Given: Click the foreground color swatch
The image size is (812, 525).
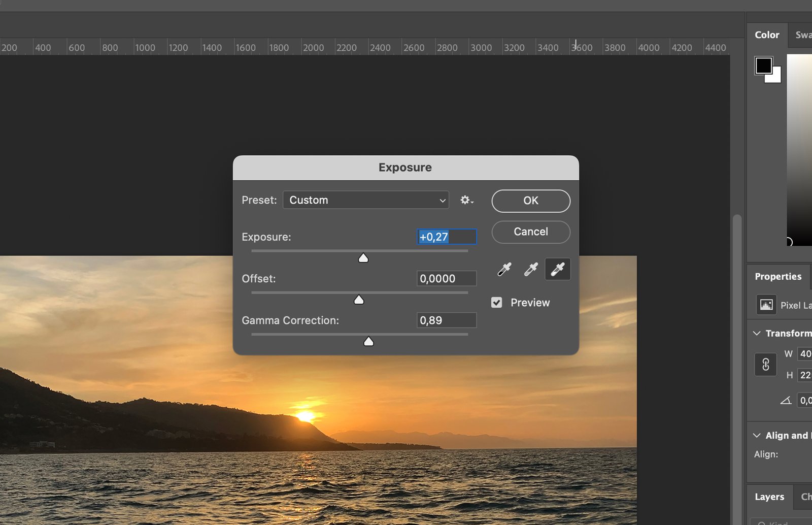Looking at the screenshot, I should coord(763,65).
